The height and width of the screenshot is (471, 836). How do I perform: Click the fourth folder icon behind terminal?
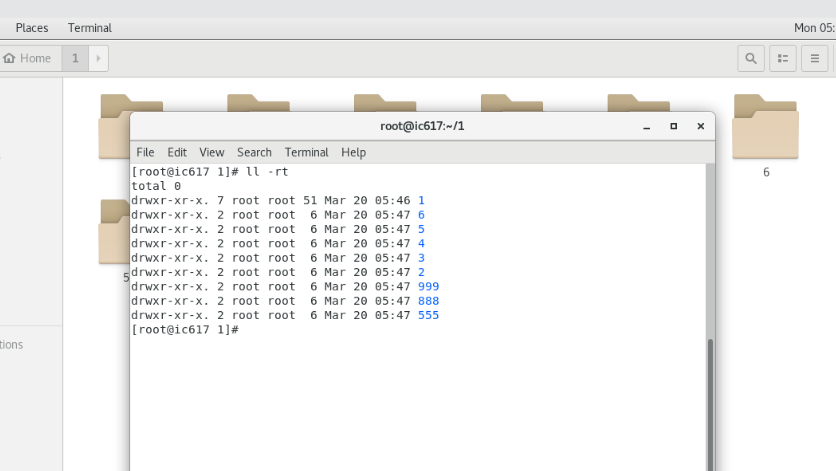tap(512, 103)
